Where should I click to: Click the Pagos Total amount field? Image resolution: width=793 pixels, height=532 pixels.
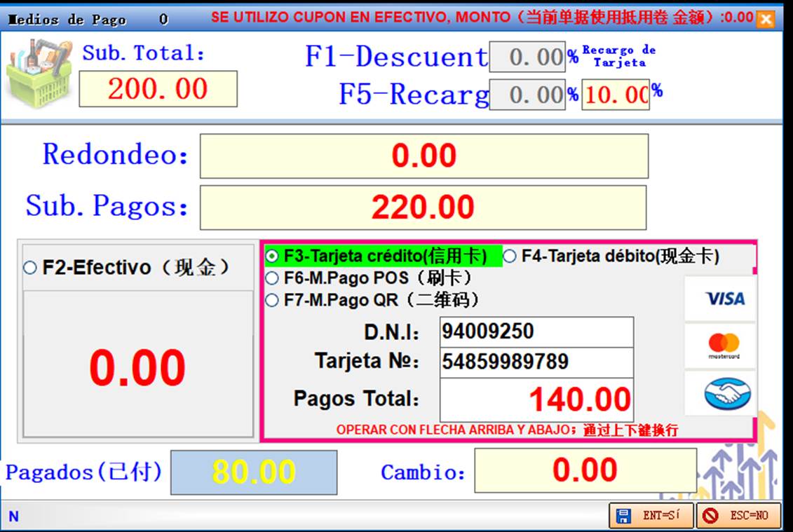click(x=536, y=400)
